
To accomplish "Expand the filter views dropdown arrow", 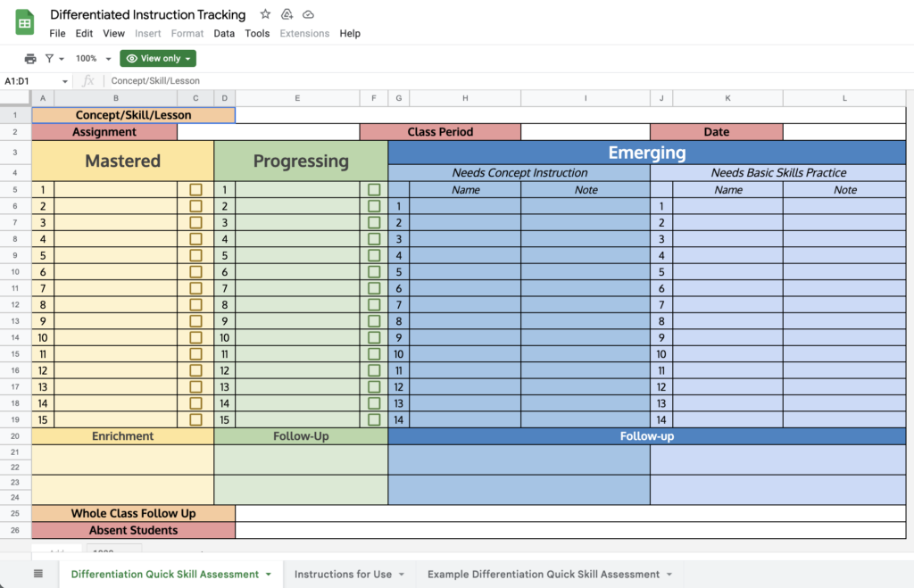I will [60, 58].
